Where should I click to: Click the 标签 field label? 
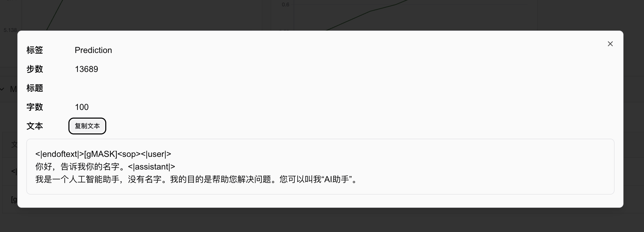[35, 50]
